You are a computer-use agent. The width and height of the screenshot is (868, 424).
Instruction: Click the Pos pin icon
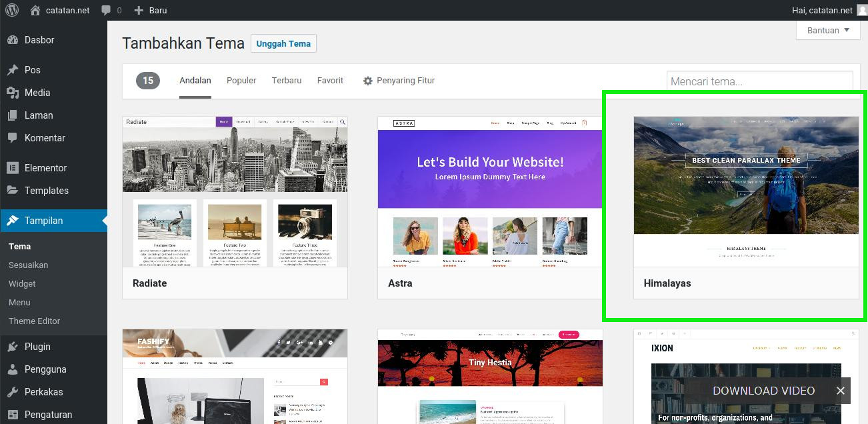click(x=13, y=70)
